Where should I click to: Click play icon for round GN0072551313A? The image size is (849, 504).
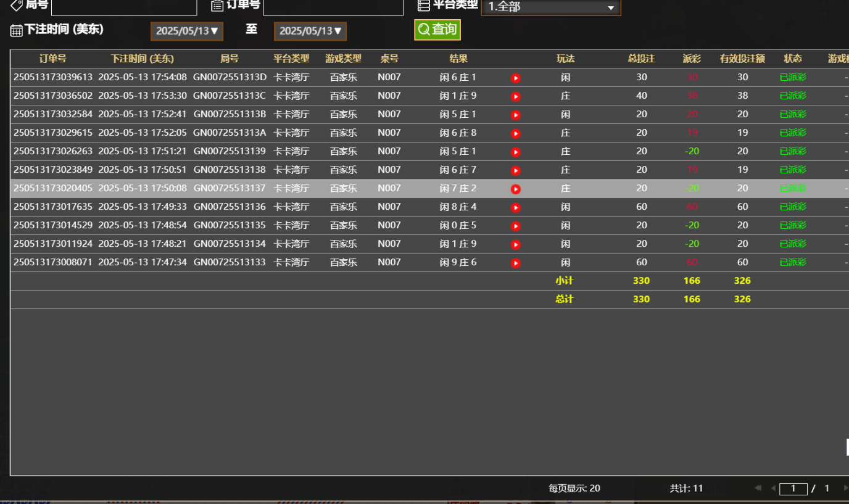pyautogui.click(x=516, y=133)
